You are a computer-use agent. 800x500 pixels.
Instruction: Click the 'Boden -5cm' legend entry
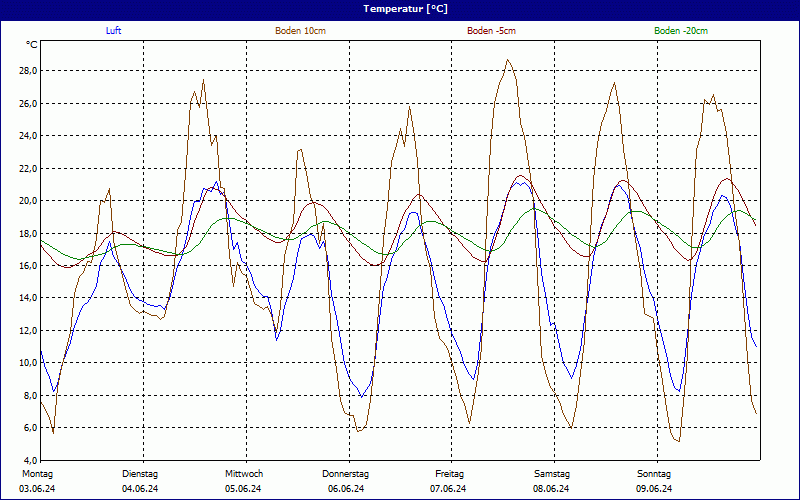point(491,31)
